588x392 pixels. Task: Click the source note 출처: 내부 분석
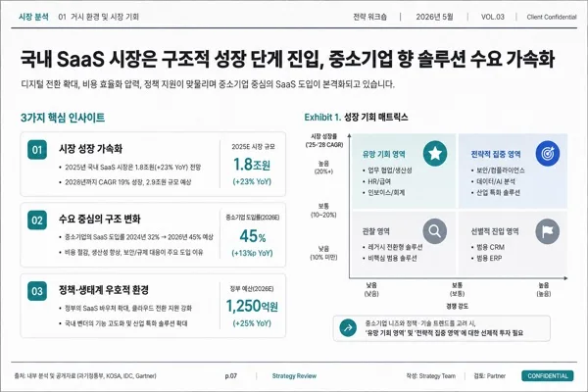point(85,376)
